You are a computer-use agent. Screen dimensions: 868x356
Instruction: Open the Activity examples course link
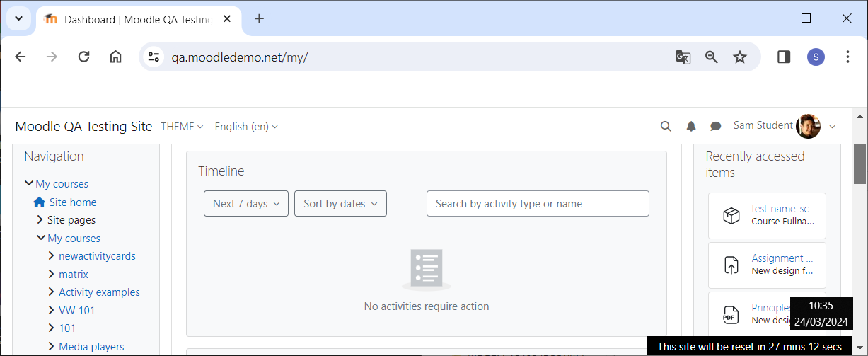click(99, 292)
